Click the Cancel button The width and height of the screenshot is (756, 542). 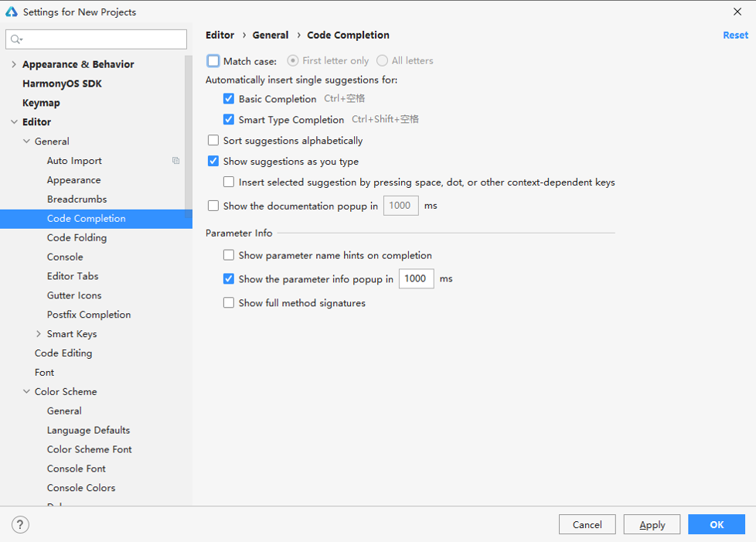click(x=587, y=525)
